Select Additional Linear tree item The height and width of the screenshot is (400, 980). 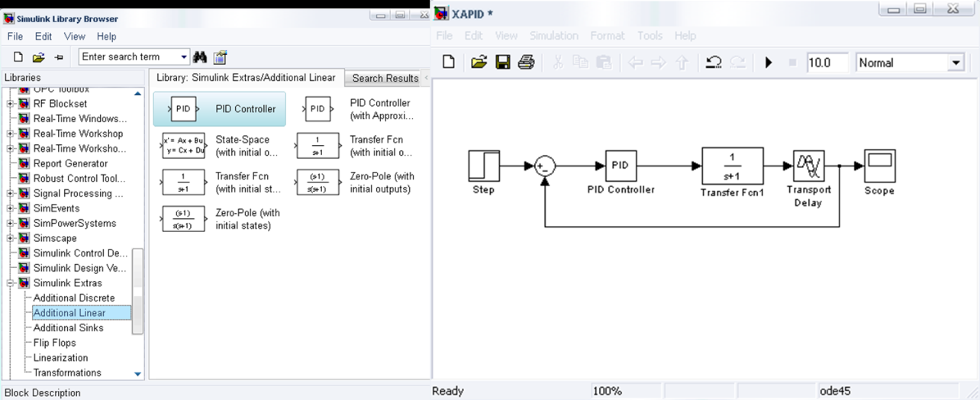82,313
